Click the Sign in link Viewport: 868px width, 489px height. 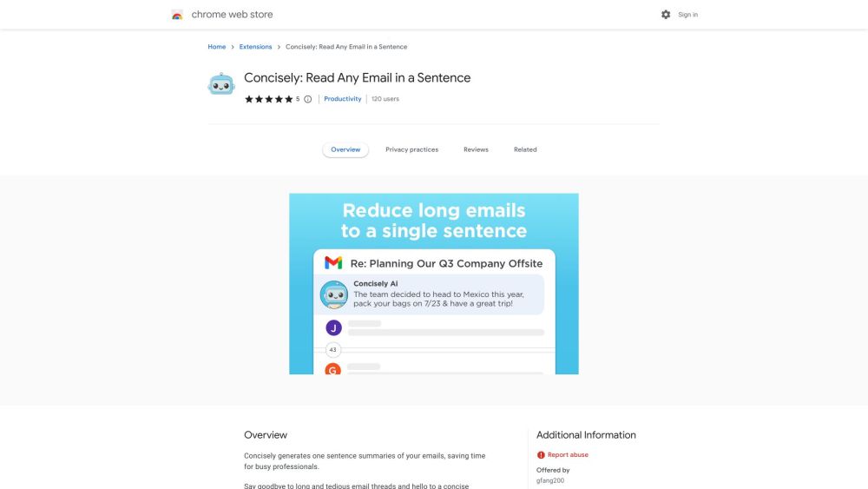[x=688, y=15]
